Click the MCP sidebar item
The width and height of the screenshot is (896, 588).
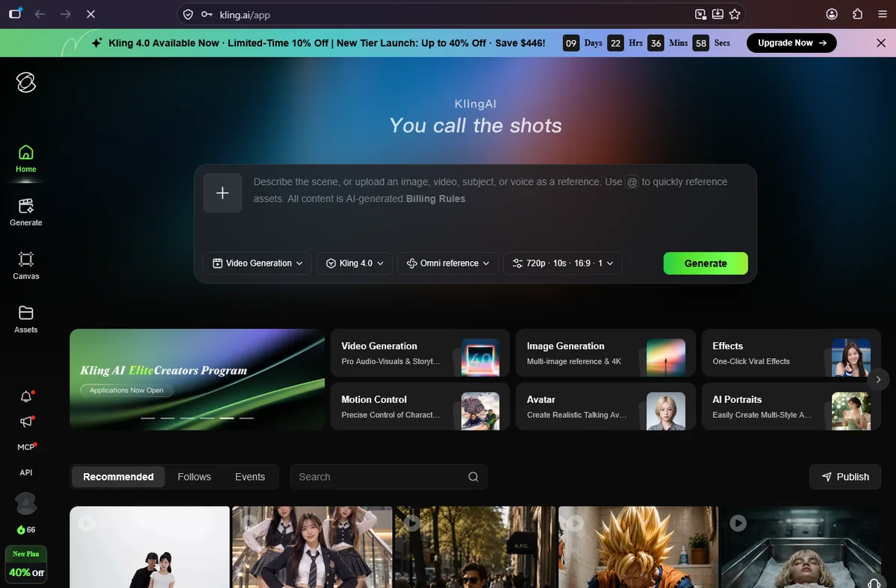[26, 447]
